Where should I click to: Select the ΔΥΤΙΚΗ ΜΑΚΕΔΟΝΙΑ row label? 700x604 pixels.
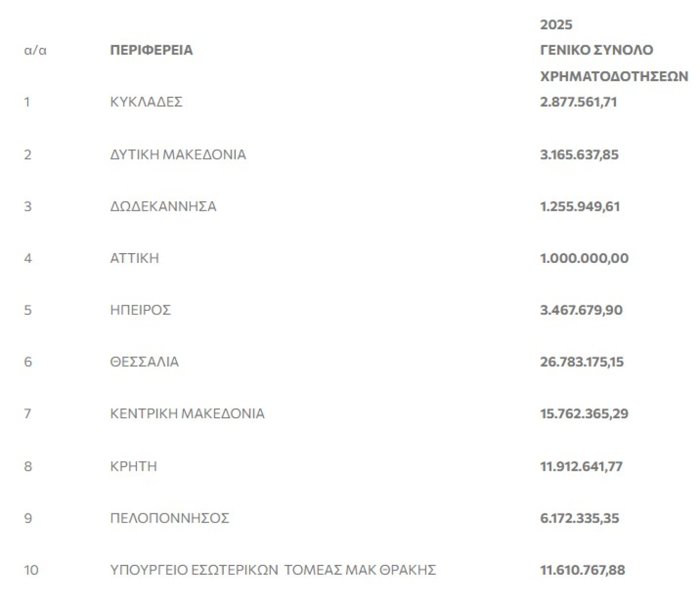(x=178, y=155)
